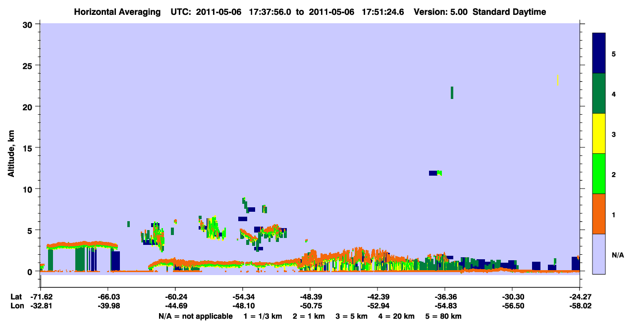Click longitude value -56.50

pyautogui.click(x=512, y=306)
